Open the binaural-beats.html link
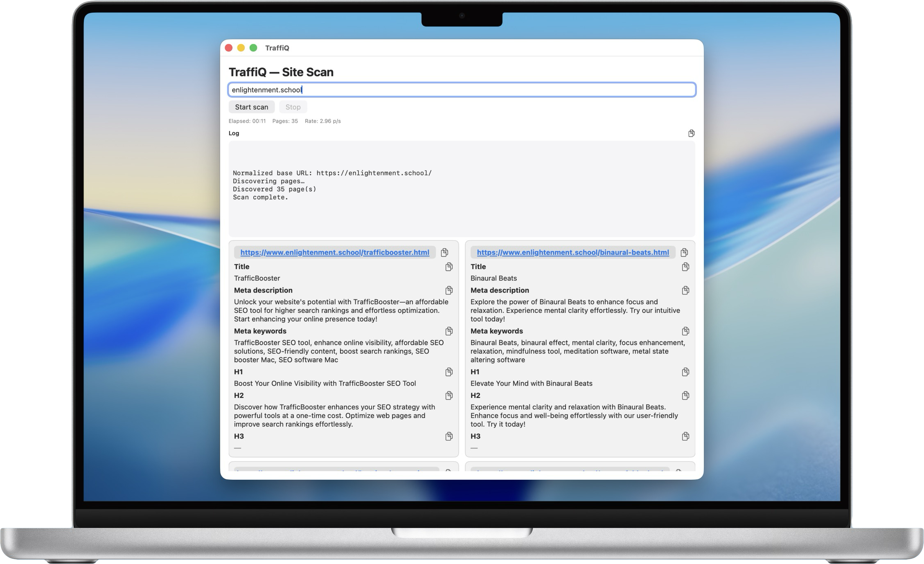Viewport: 924px width, 564px height. 572,252
